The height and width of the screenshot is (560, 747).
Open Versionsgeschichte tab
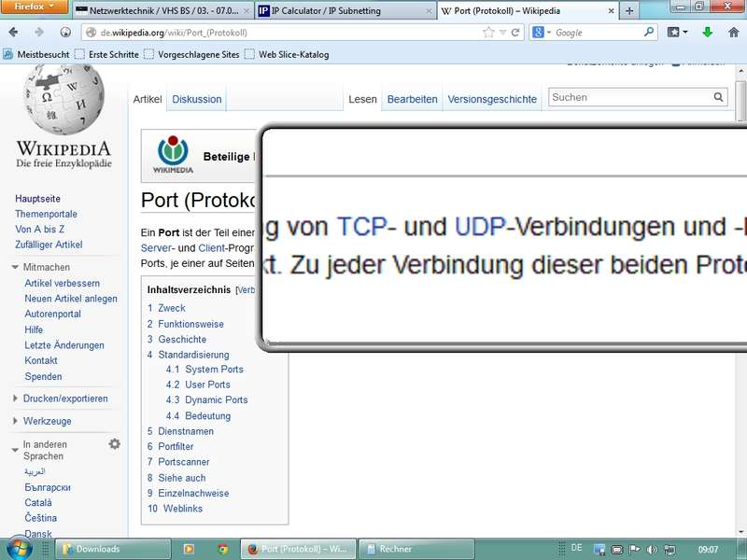coord(492,99)
